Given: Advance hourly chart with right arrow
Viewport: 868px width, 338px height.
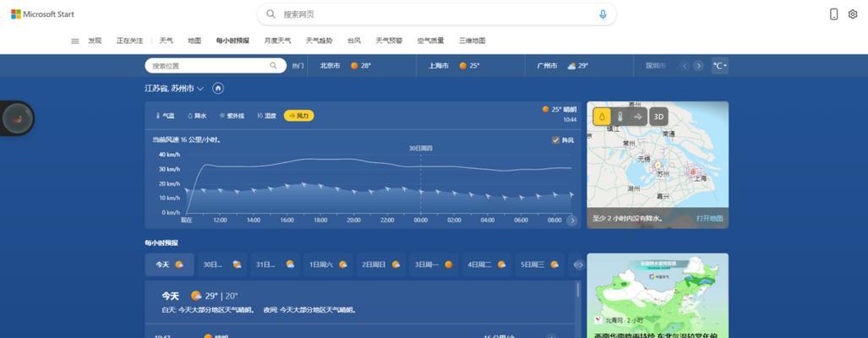Looking at the screenshot, I should [x=572, y=221].
